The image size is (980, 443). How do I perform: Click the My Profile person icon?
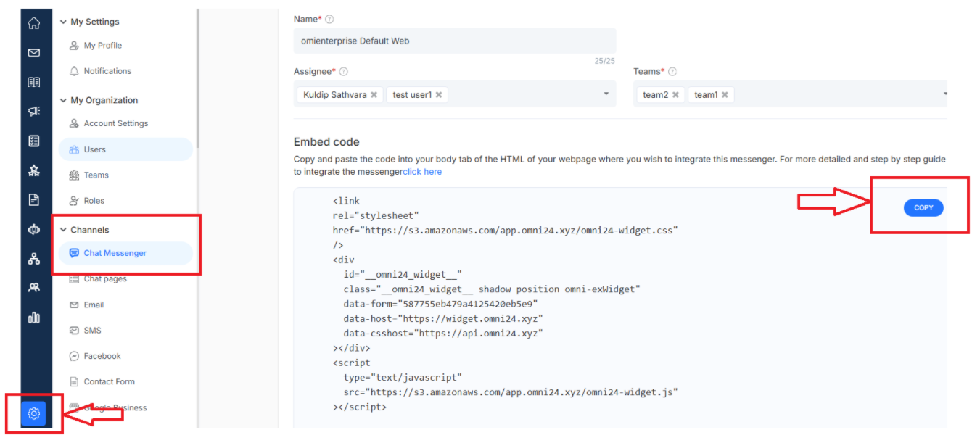pos(74,45)
